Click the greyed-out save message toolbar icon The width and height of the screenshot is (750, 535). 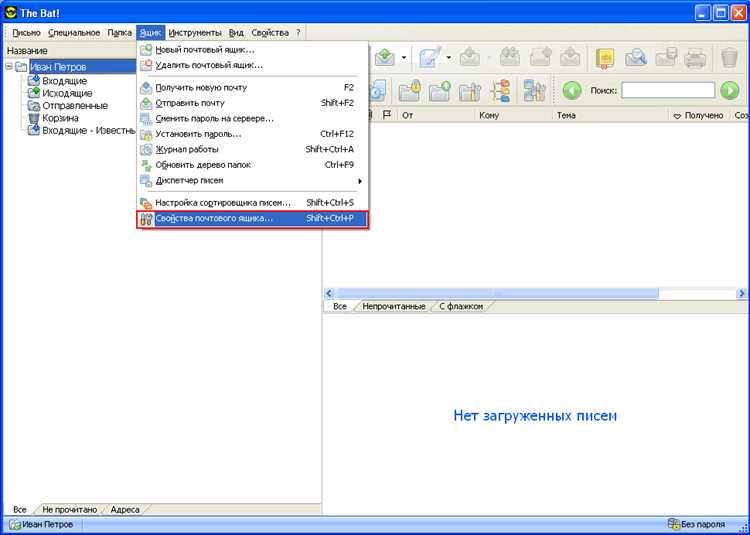click(666, 58)
